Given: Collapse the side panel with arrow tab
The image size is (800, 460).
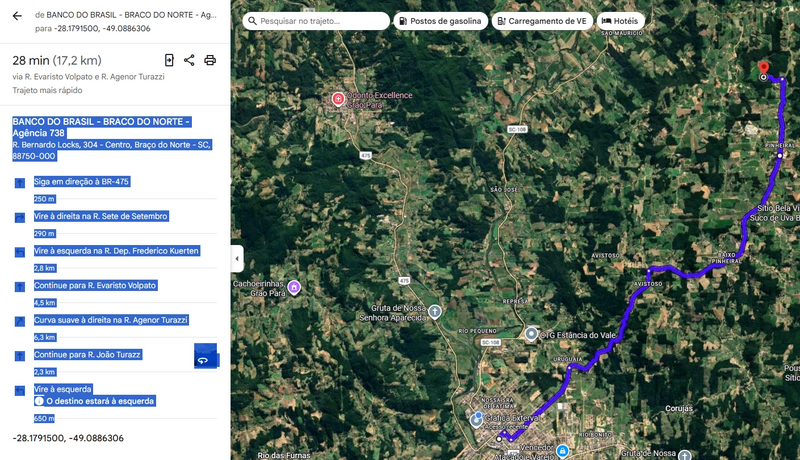Looking at the screenshot, I should (x=237, y=258).
